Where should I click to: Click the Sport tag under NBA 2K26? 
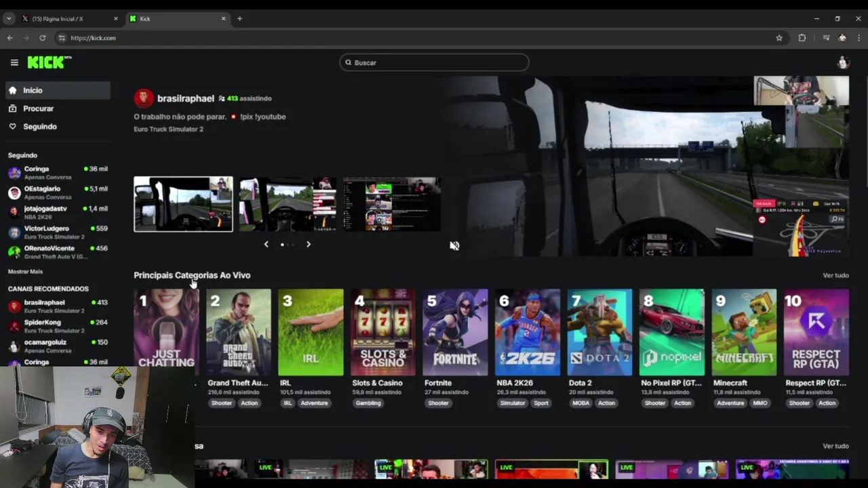click(x=541, y=403)
